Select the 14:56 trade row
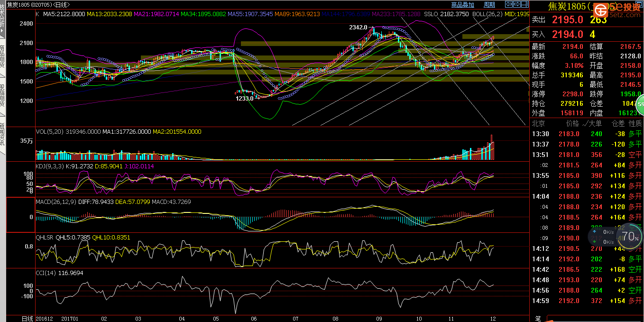The height and width of the screenshot is (322, 644). tap(587, 290)
